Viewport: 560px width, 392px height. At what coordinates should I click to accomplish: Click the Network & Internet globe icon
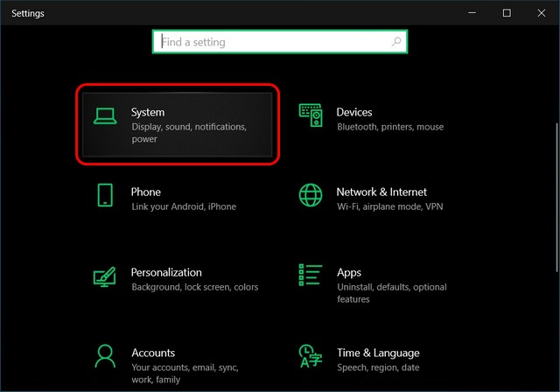pyautogui.click(x=311, y=195)
